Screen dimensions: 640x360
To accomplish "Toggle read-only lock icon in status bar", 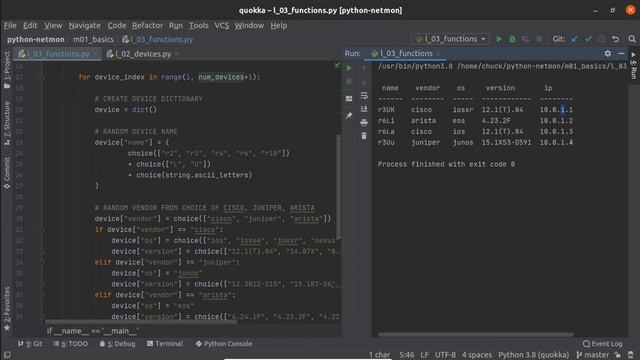I will tap(618, 355).
